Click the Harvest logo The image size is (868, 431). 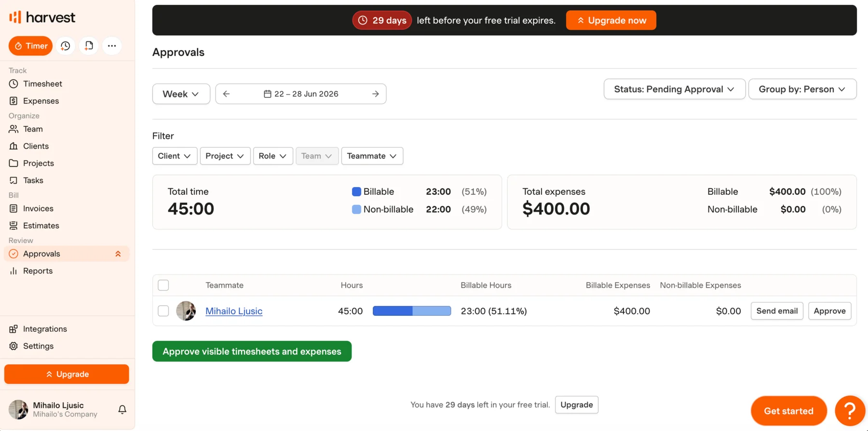tap(42, 17)
